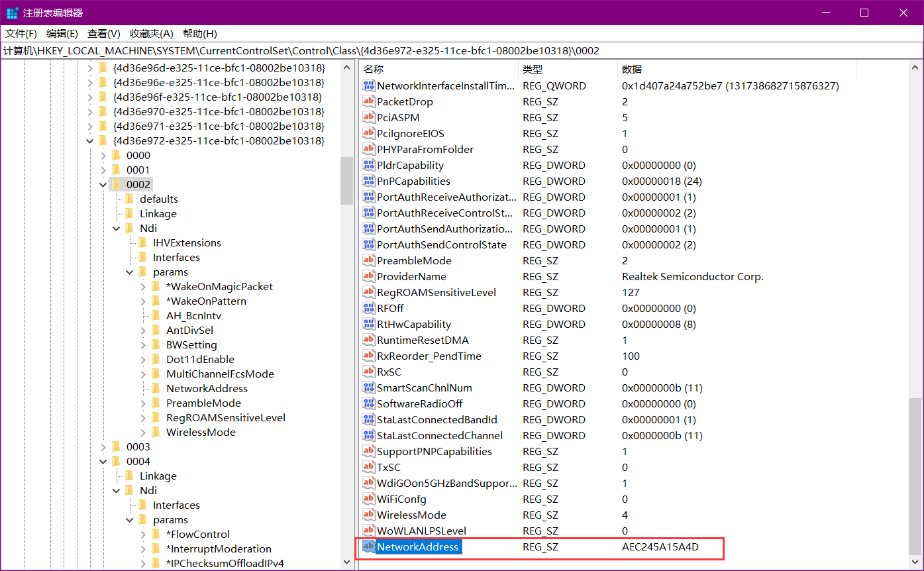Screen dimensions: 924x571
Task: Click the DWORD icon beside SoftwareRadioOff
Action: point(369,403)
